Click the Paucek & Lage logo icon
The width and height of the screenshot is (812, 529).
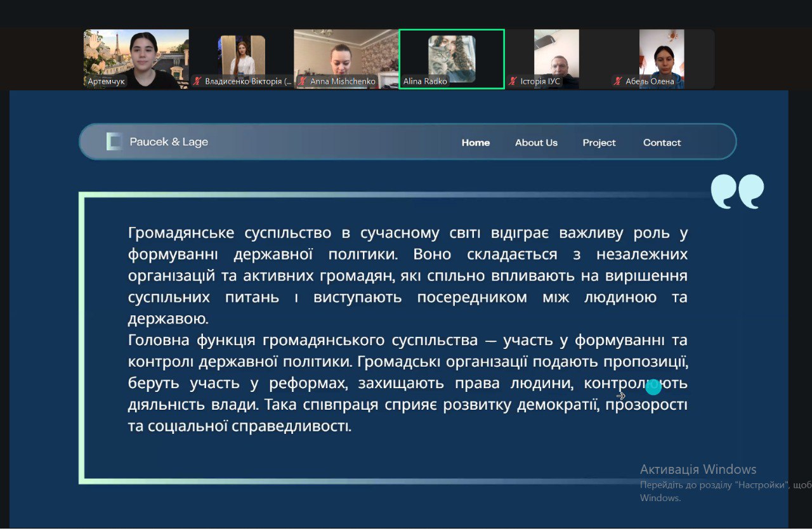coord(114,141)
